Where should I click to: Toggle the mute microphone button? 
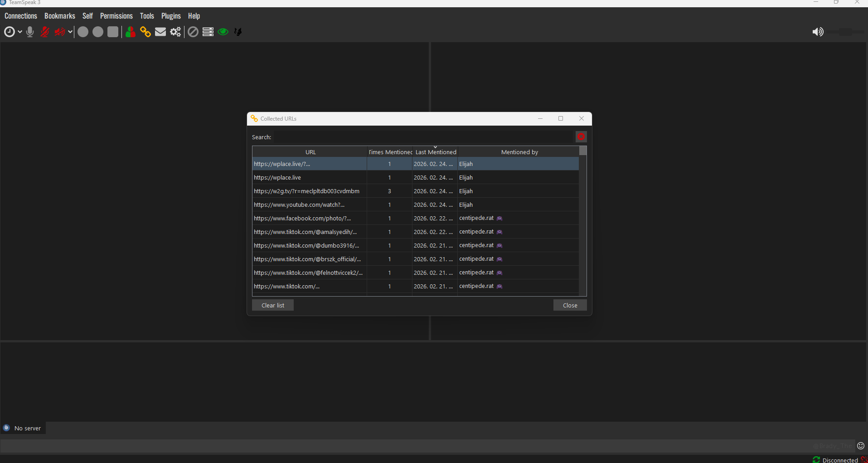pyautogui.click(x=45, y=32)
